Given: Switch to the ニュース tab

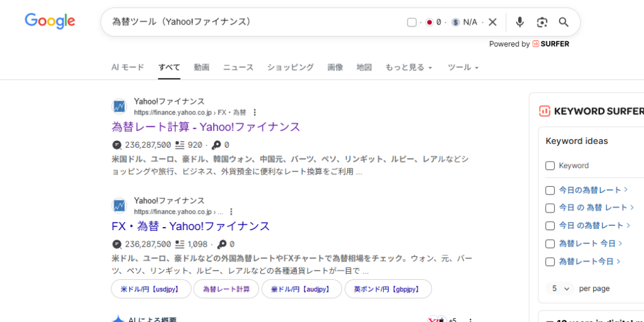Looking at the screenshot, I should 238,67.
